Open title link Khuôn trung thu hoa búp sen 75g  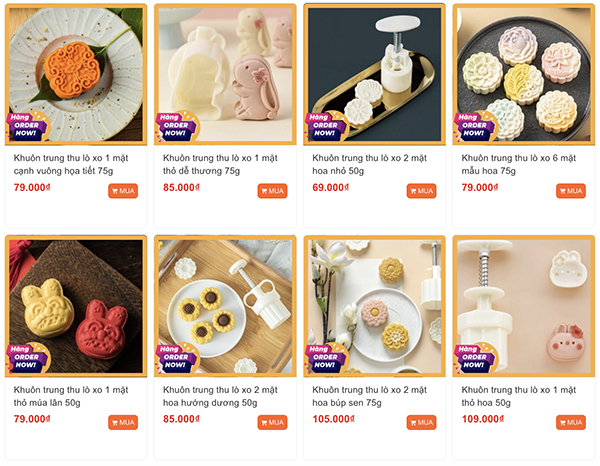369,396
